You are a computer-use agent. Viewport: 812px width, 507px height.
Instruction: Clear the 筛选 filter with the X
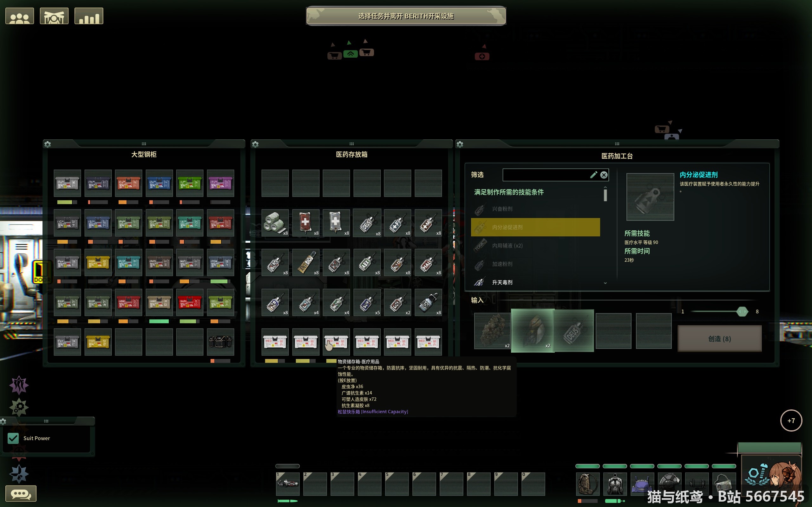coord(604,175)
